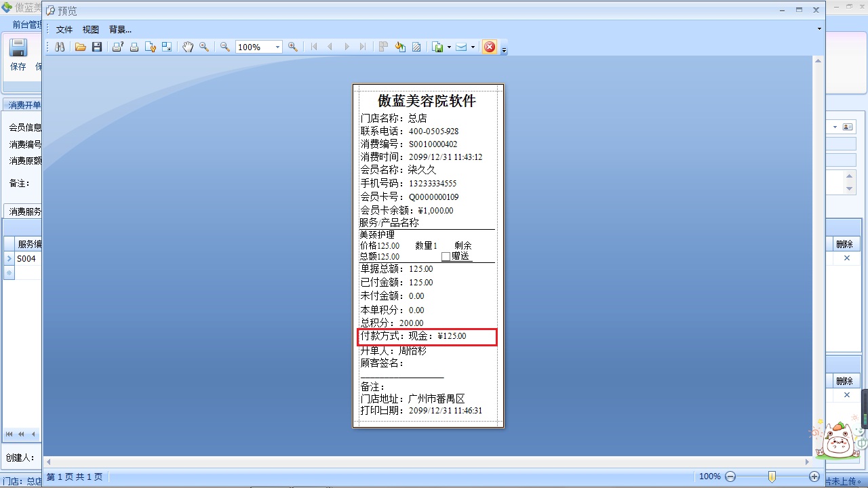Screen dimensions: 868x488
Task: Click the watermark/background pattern icon
Action: point(416,47)
